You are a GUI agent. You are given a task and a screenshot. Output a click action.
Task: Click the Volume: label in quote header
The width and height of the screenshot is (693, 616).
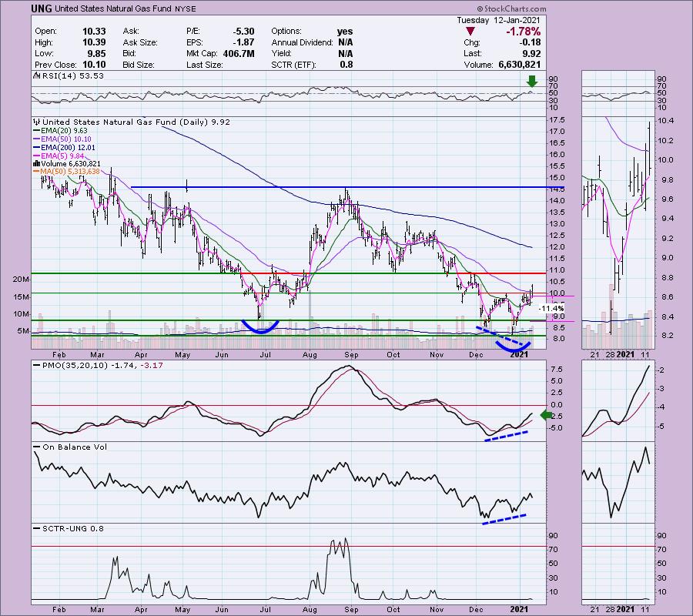479,65
